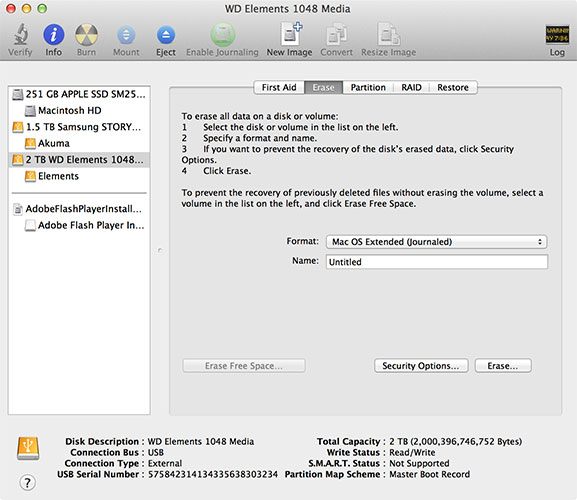Click the Name field containing Untitled
Screen dimensions: 577x500
[x=436, y=262]
